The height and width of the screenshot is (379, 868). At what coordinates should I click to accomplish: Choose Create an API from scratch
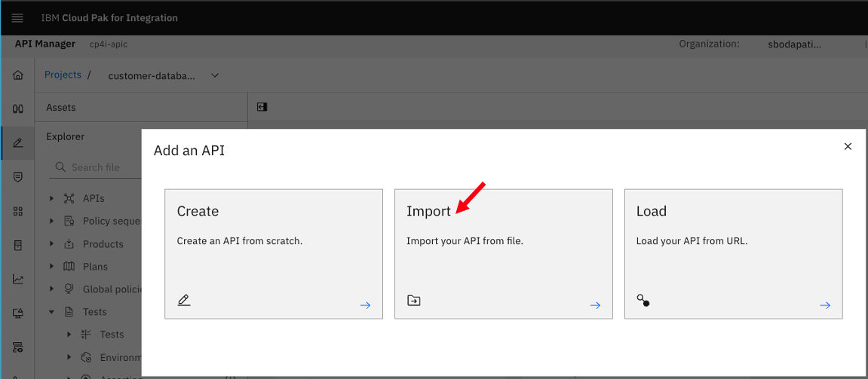tap(274, 254)
